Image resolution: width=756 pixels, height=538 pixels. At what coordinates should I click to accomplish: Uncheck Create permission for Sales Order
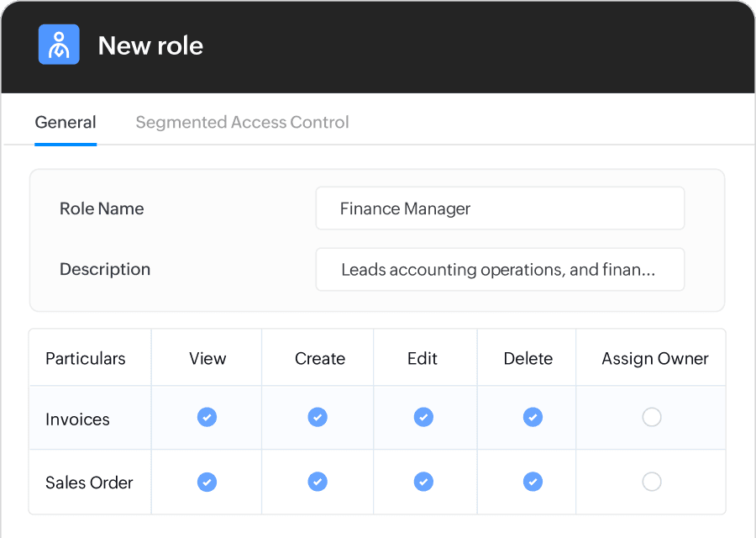coord(318,482)
